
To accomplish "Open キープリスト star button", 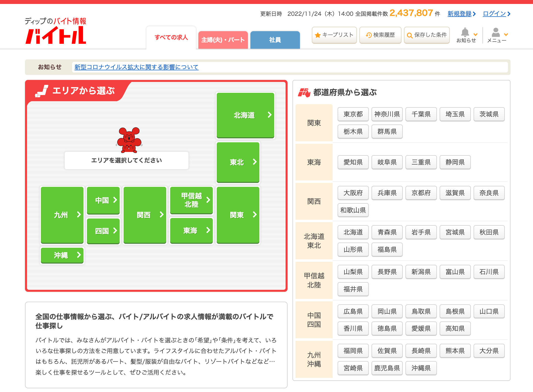I will pyautogui.click(x=334, y=35).
